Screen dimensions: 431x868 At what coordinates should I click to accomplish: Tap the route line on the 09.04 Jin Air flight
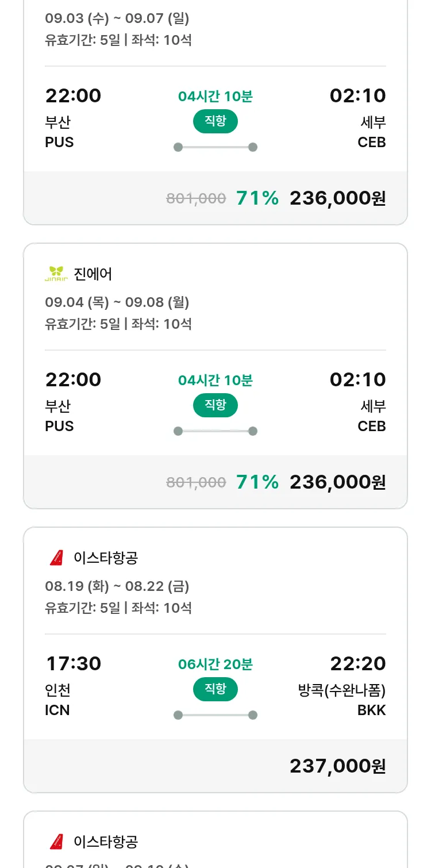point(215,431)
